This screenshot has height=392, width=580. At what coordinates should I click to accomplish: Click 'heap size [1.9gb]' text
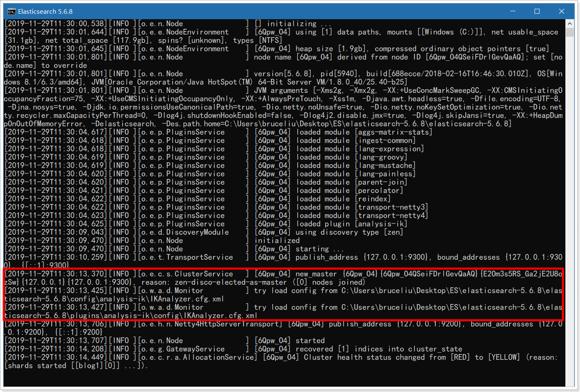(331, 49)
